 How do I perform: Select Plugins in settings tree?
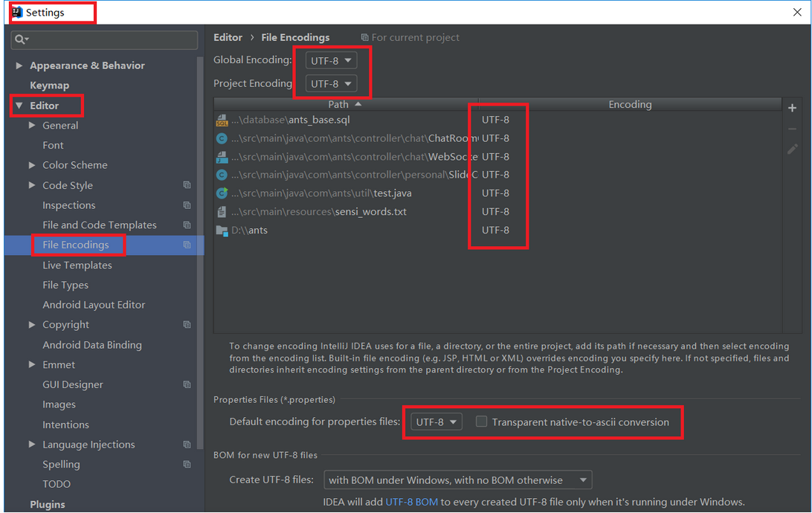click(47, 504)
